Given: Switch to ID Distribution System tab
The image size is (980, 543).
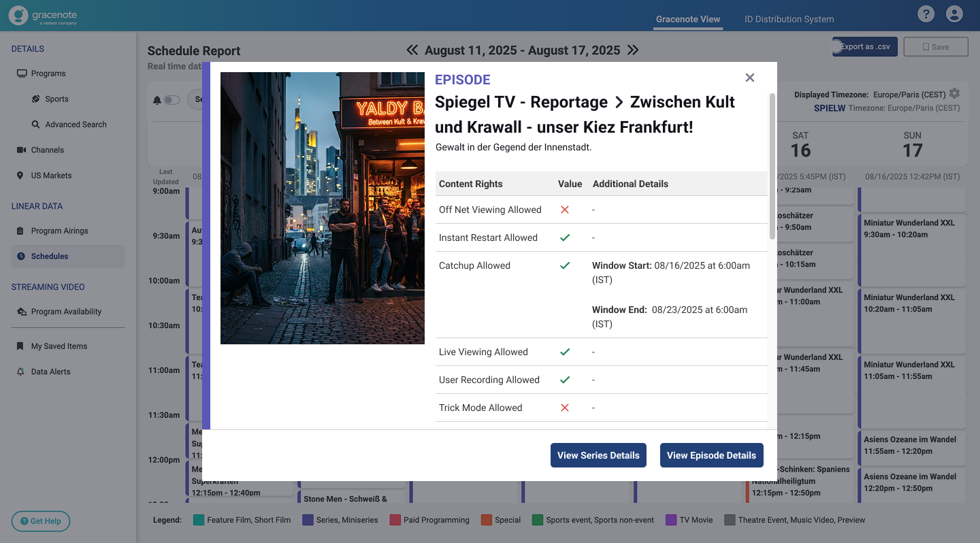Looking at the screenshot, I should 789,19.
